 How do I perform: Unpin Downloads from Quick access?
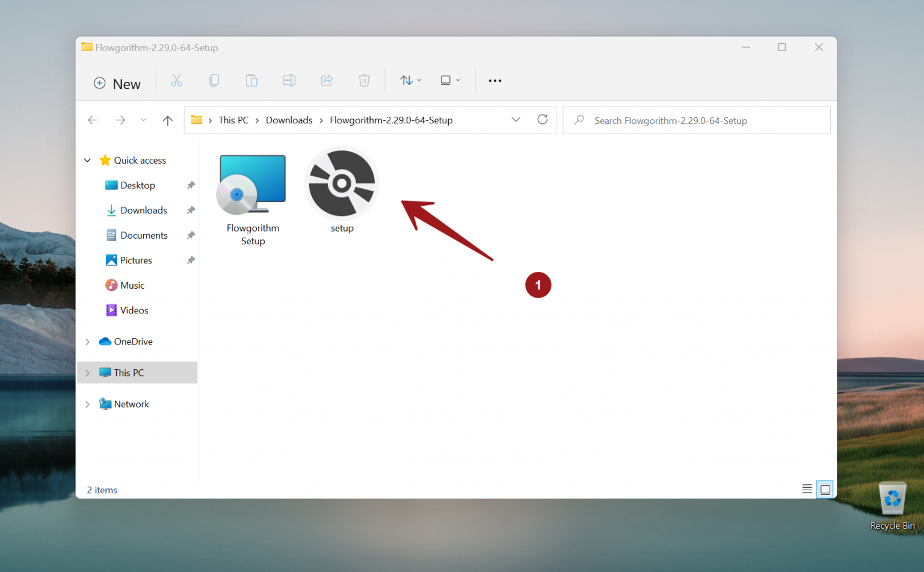191,210
